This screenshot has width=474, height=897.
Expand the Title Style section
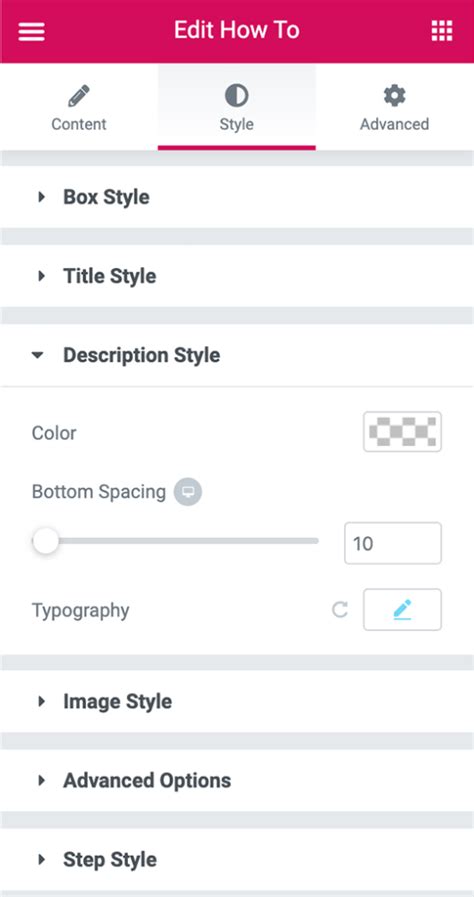237,276
